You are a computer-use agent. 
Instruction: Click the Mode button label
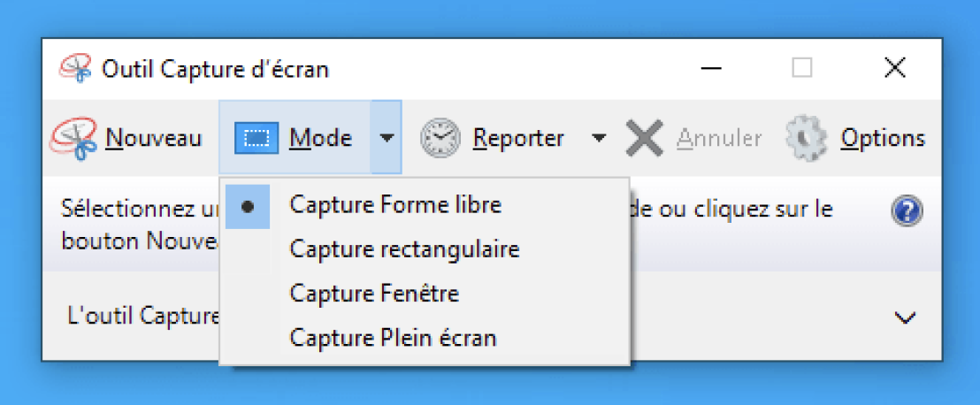(x=321, y=137)
